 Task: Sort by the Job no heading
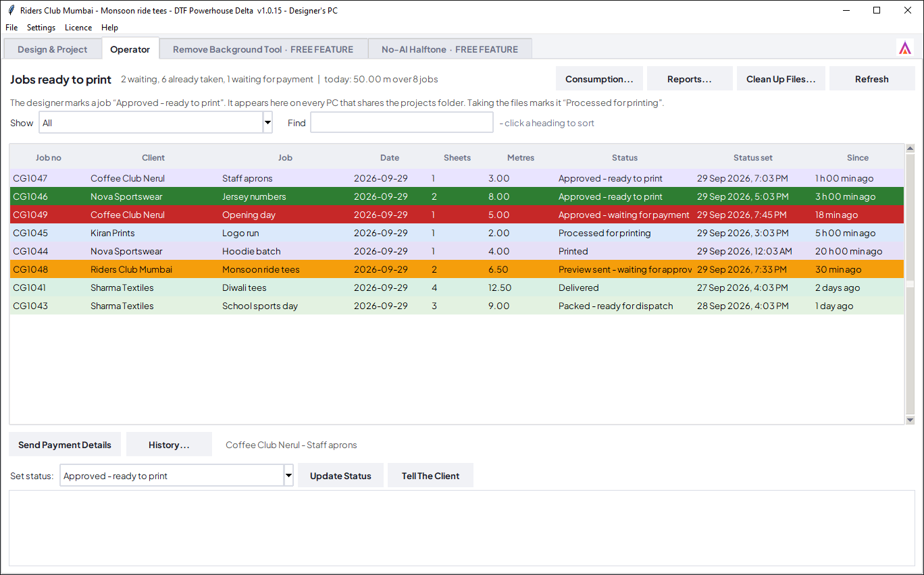coord(49,158)
